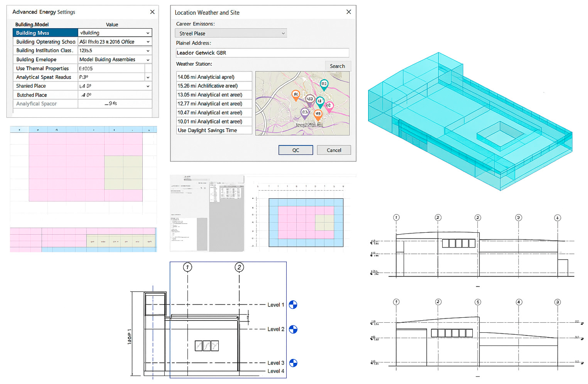588x384 pixels.
Task: Select the purple 0.3 map pin
Action: coord(305,112)
